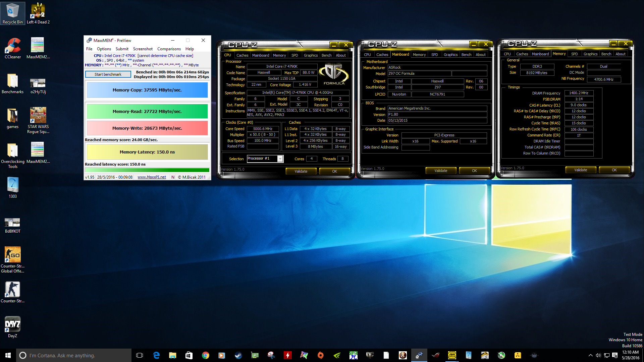The image size is (644, 362).
Task: Open the games folder on the desktop
Action: pyautogui.click(x=13, y=118)
